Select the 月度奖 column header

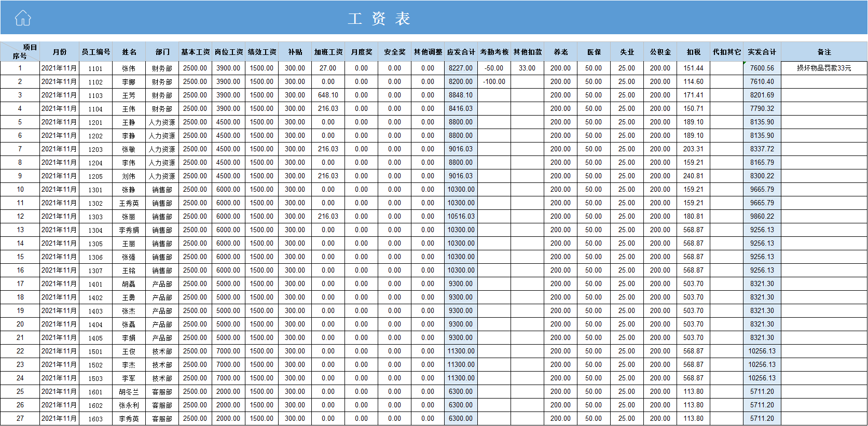pyautogui.click(x=362, y=52)
